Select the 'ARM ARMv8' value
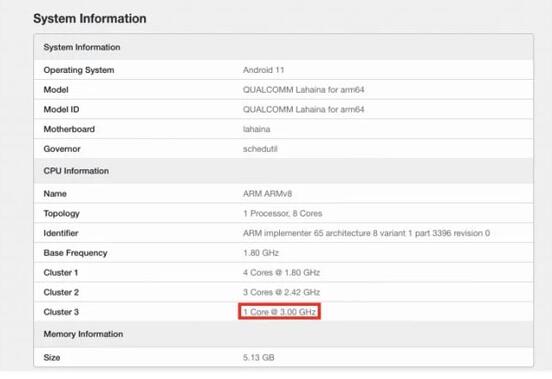This screenshot has height=379, width=552. [x=267, y=194]
